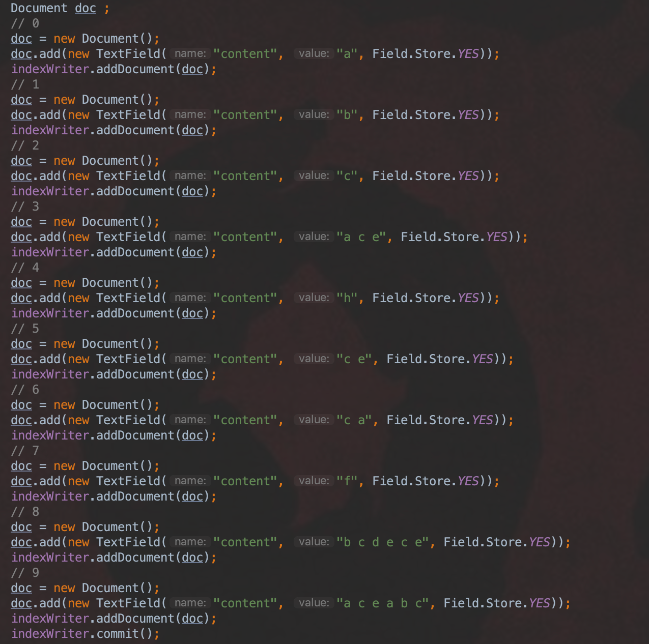Click YES in the "b" TextField line
Screen dimensions: 649x644
(x=468, y=115)
